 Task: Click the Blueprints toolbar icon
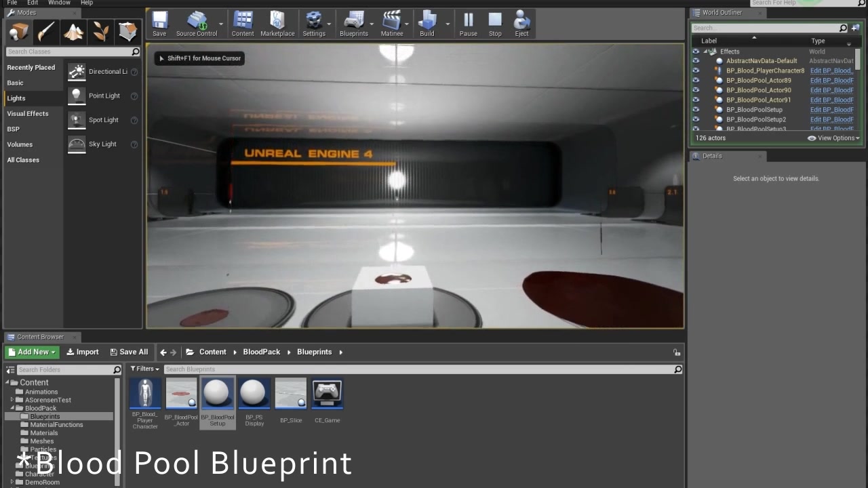click(354, 24)
